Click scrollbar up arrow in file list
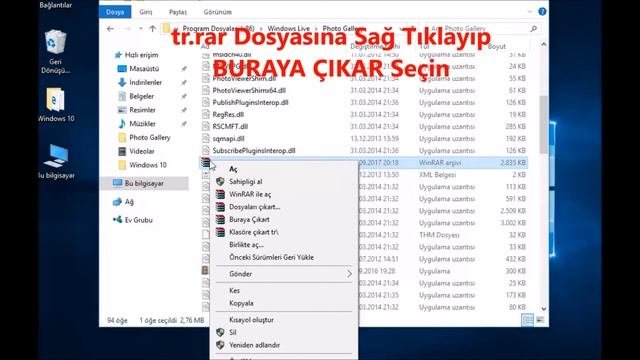 click(543, 44)
